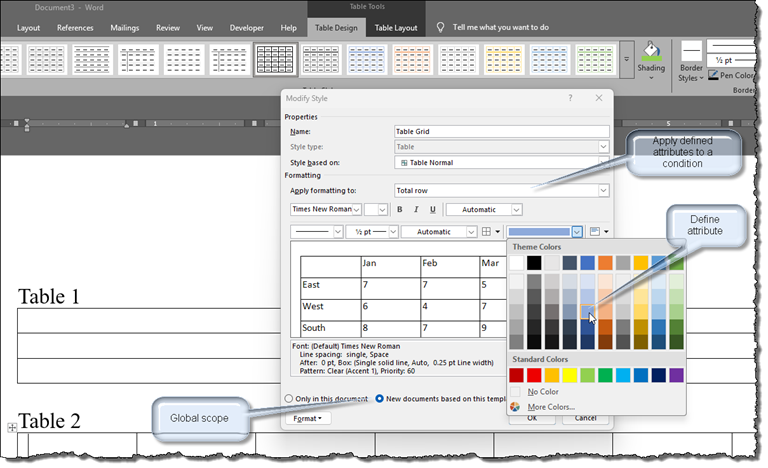Click the Modify Style help question mark
Screen dimensions: 768x468
pyautogui.click(x=570, y=98)
